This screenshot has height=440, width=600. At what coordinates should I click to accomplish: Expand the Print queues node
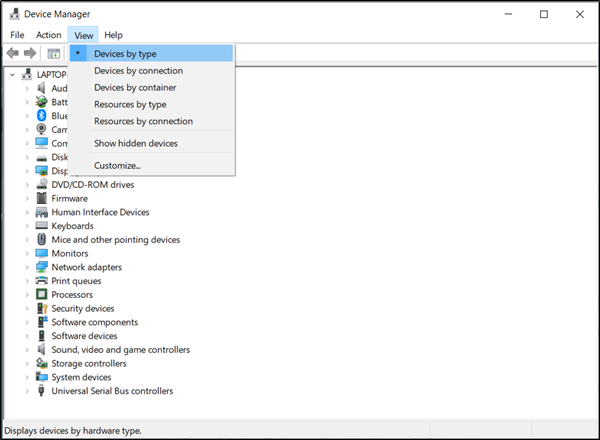click(x=27, y=281)
